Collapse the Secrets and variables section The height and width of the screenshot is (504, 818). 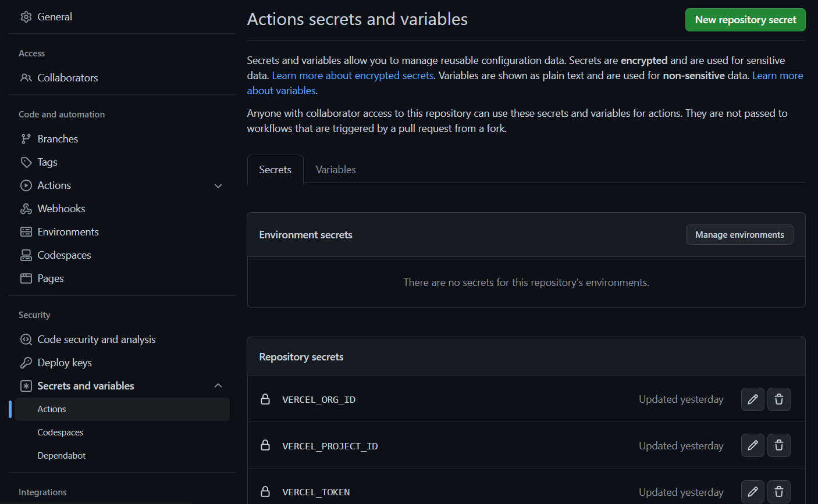click(x=218, y=385)
